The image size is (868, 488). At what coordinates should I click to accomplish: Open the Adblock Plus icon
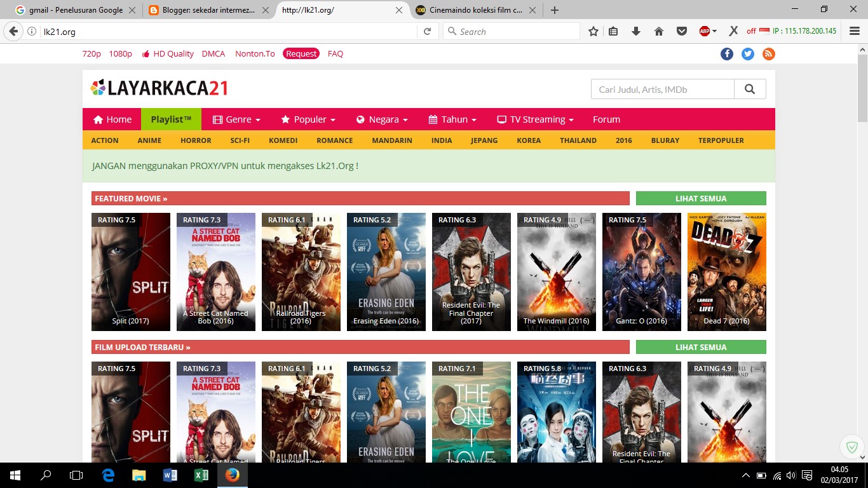coord(704,31)
